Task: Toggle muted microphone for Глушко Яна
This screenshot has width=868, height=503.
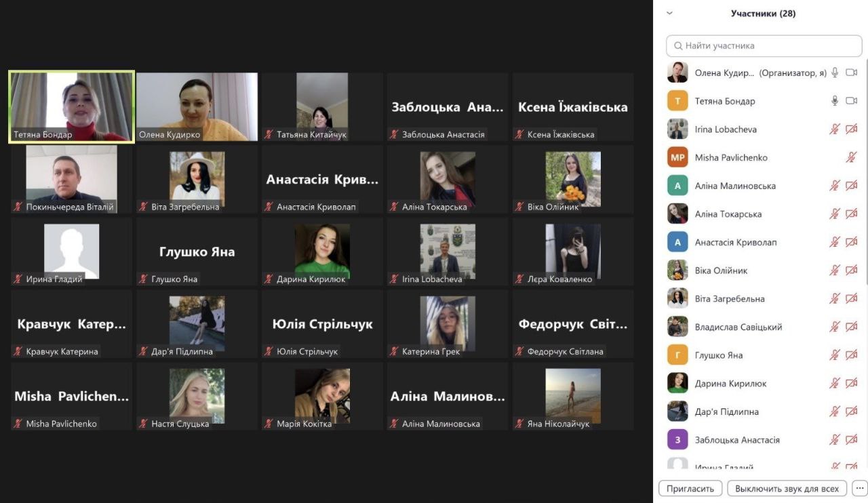Action: click(835, 355)
